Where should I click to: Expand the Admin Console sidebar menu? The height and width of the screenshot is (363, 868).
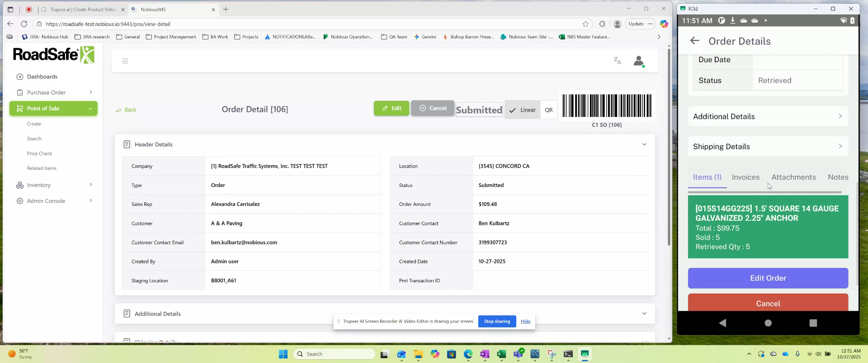coord(53,201)
